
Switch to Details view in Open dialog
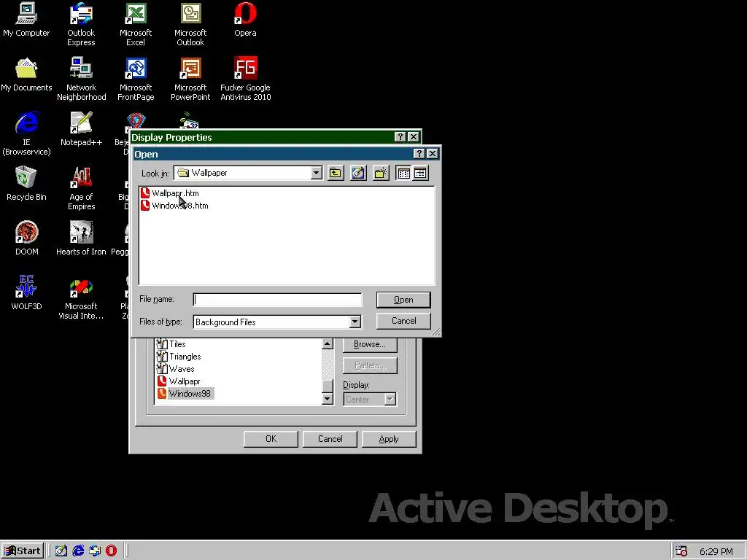pyautogui.click(x=420, y=173)
